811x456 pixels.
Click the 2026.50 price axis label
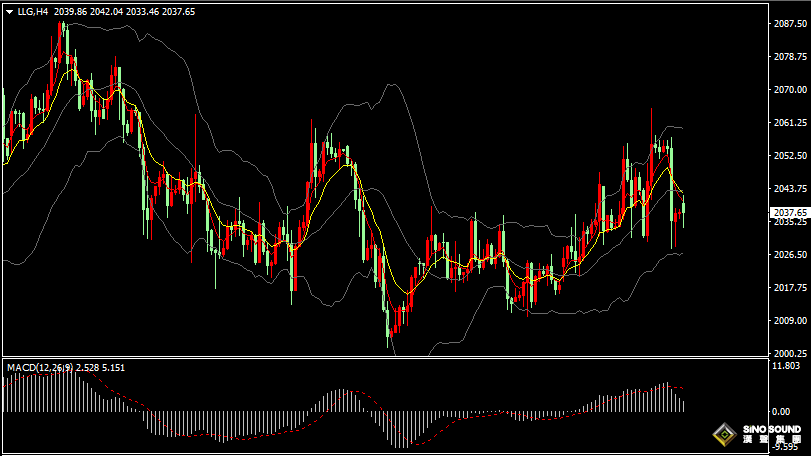[x=790, y=255]
